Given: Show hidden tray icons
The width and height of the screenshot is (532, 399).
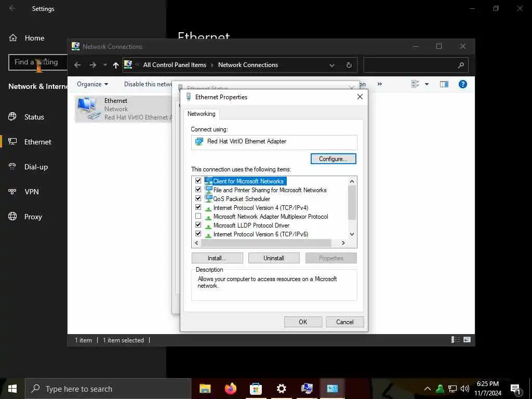Looking at the screenshot, I should [x=428, y=389].
